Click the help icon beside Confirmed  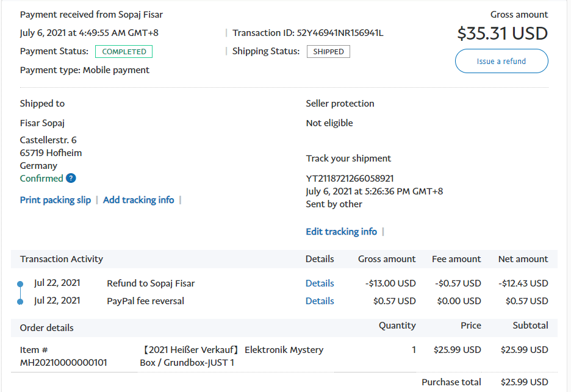click(x=71, y=179)
